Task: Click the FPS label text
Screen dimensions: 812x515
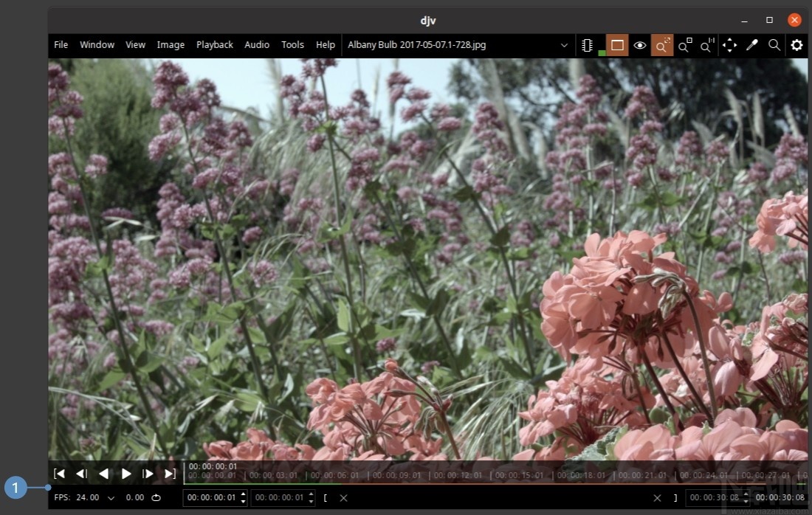Action: pos(62,497)
